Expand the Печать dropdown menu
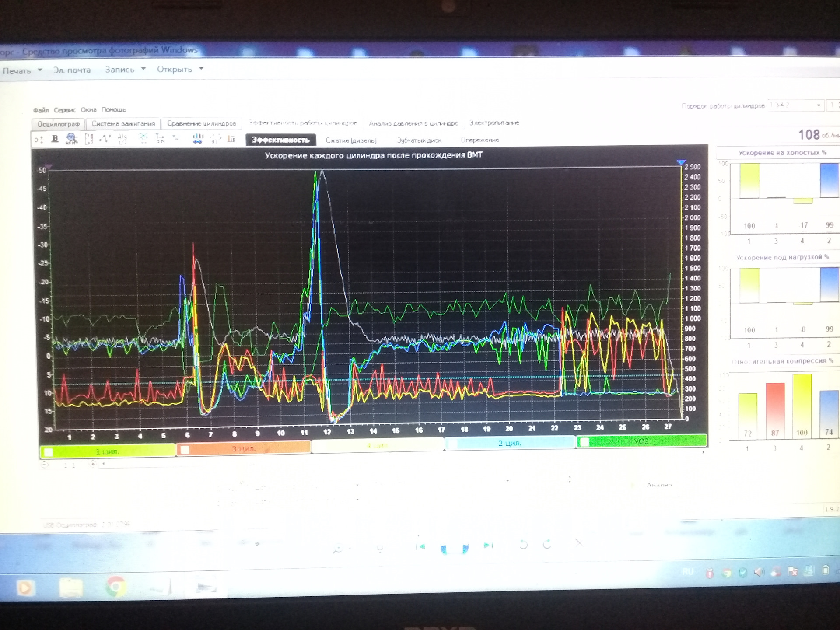The width and height of the screenshot is (840, 630). pyautogui.click(x=40, y=70)
